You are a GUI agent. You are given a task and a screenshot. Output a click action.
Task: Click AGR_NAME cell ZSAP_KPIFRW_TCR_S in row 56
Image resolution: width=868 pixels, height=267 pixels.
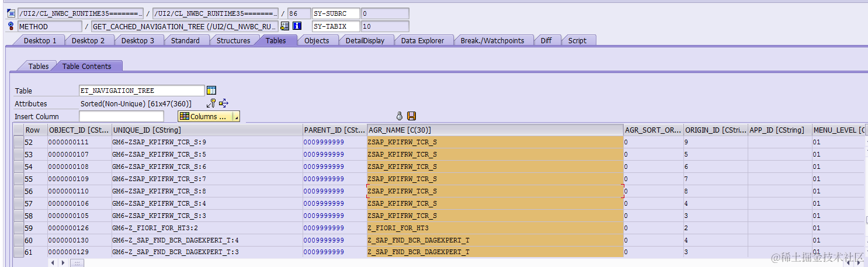(495, 191)
